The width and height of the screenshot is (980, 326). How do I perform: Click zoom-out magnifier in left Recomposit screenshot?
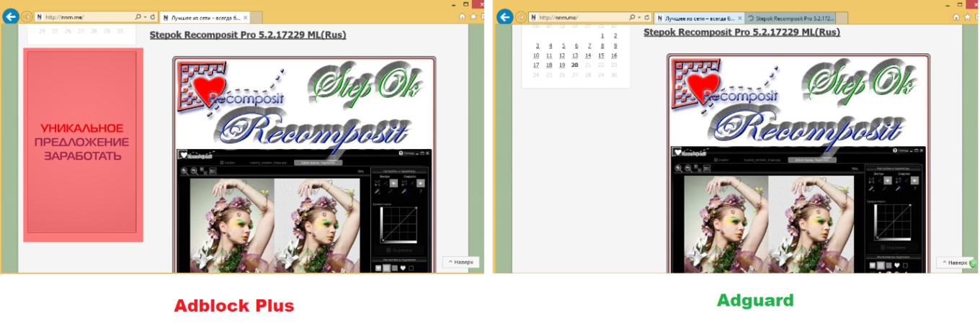(194, 171)
